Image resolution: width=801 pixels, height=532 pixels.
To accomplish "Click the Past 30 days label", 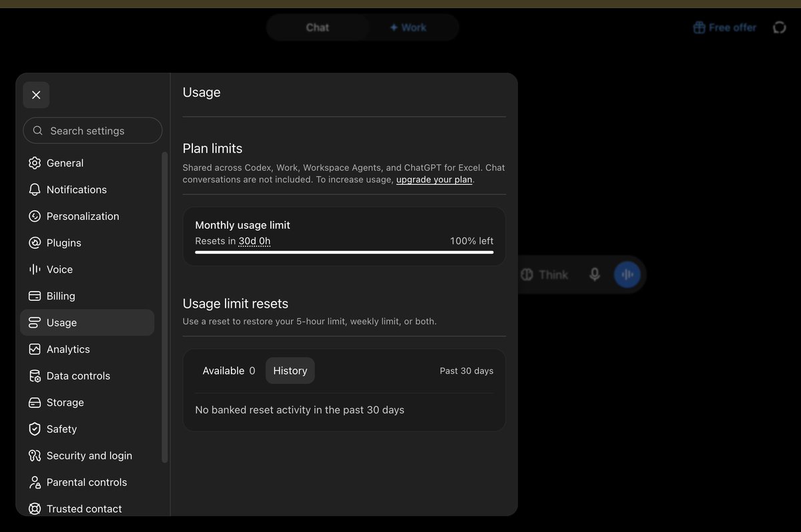I will coord(467,370).
